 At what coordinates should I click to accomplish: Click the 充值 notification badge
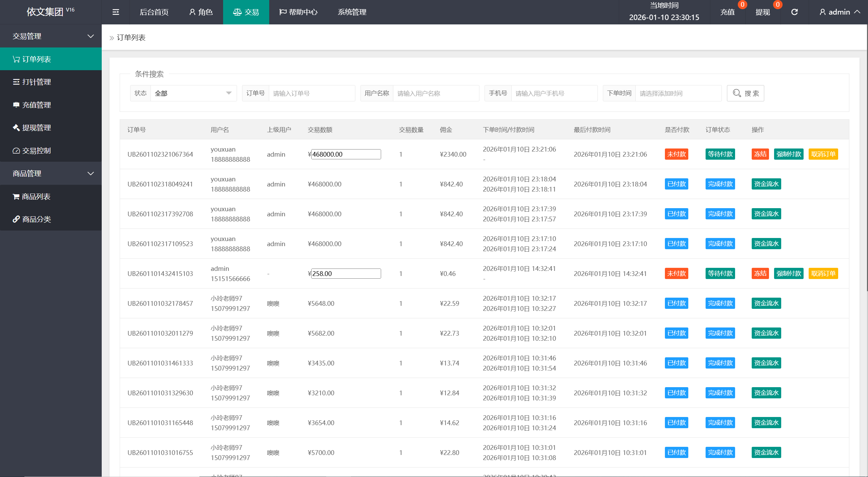point(742,5)
